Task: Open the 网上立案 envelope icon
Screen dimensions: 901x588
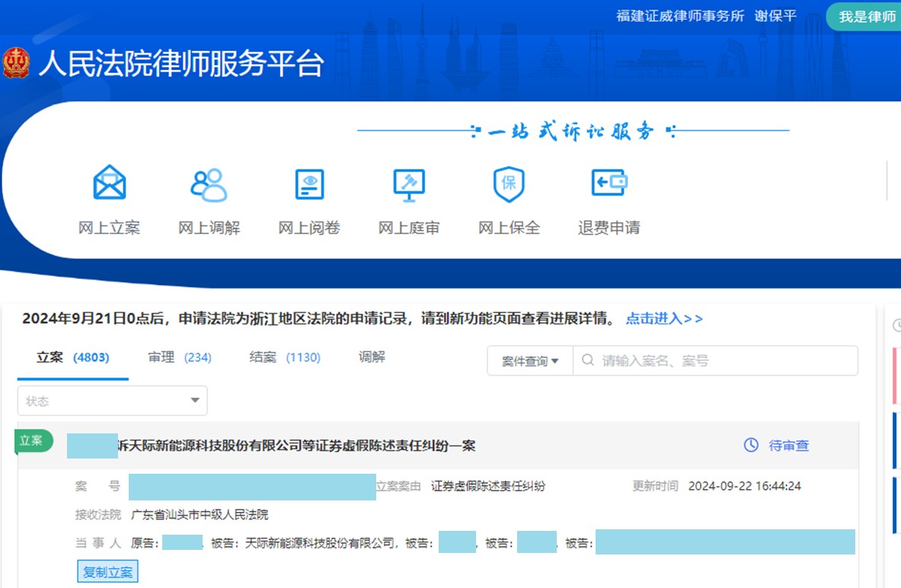Action: (x=109, y=183)
